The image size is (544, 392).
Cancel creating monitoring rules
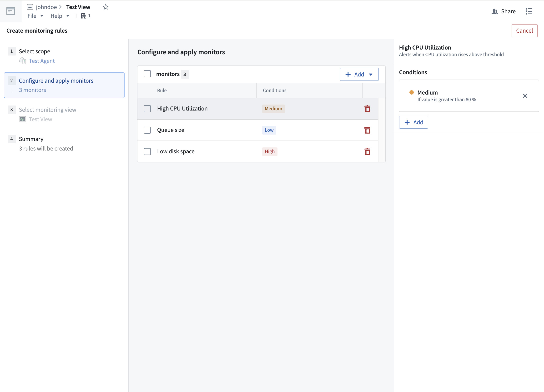524,31
